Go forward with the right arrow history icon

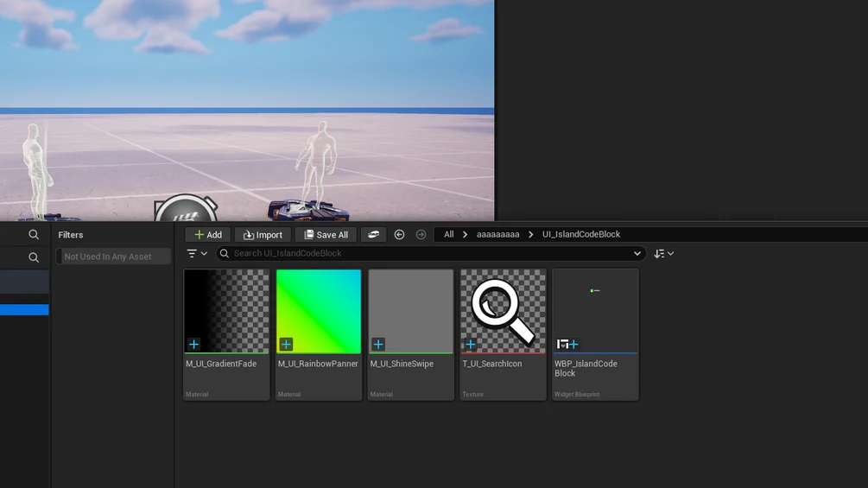click(421, 235)
